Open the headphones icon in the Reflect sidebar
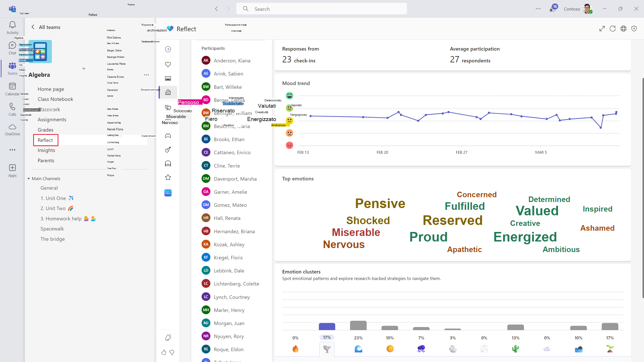 [x=168, y=164]
